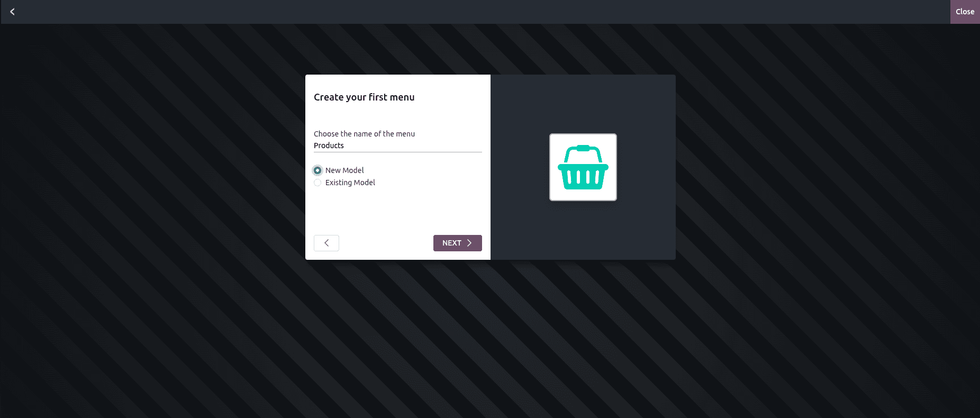Viewport: 980px width, 418px height.
Task: Click the right chevron inside NEXT button
Action: (469, 243)
